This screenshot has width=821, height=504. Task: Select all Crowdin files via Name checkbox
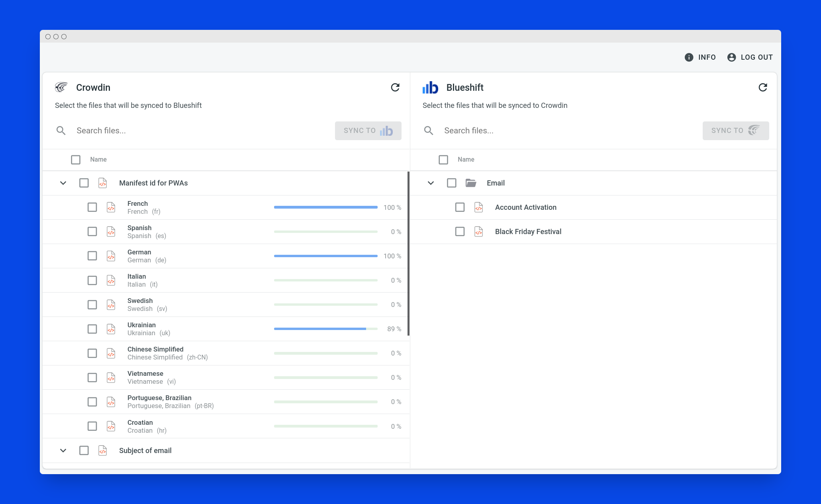[x=76, y=160]
